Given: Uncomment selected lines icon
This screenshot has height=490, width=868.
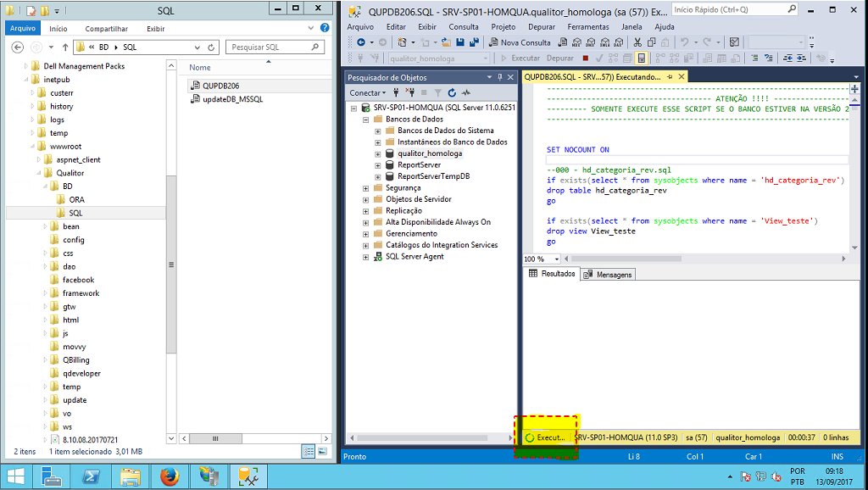Looking at the screenshot, I should (768, 58).
